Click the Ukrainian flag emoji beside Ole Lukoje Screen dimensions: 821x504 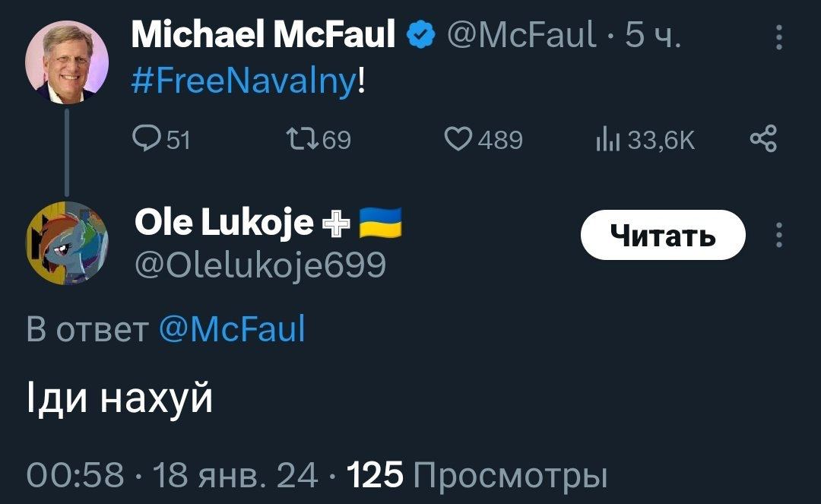point(380,222)
